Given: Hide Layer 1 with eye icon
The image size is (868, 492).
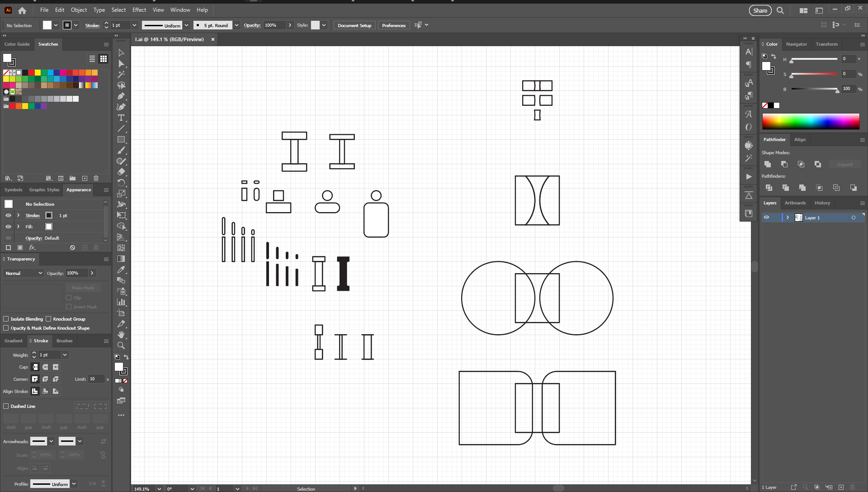Looking at the screenshot, I should (x=767, y=218).
